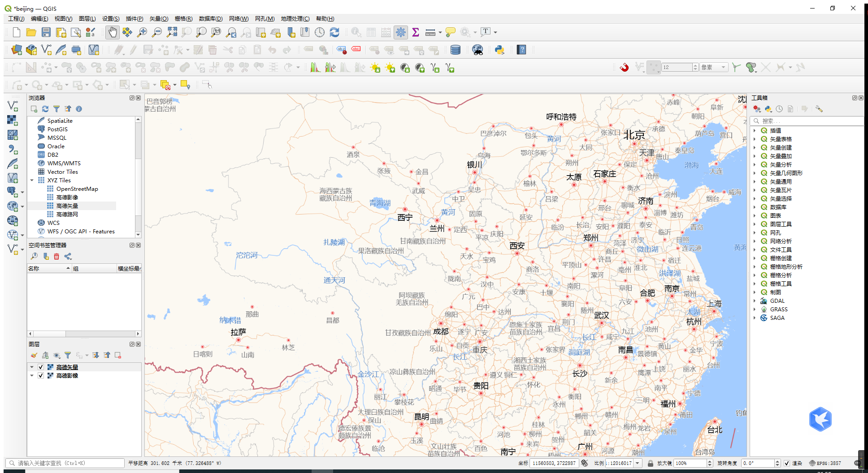The height and width of the screenshot is (473, 868).
Task: Open the Processing toolbox gear icon
Action: [401, 32]
